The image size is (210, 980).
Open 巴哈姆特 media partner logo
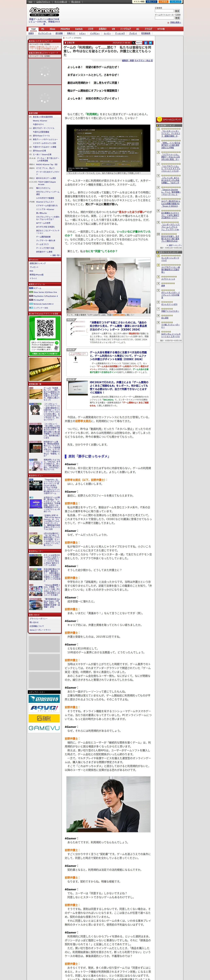[x=44, y=699]
